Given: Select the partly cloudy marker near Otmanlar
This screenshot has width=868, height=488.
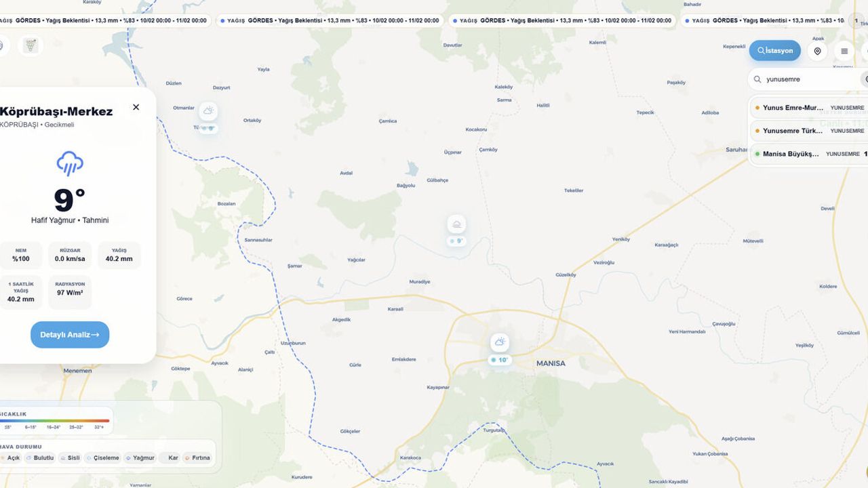Looking at the screenshot, I should point(208,110).
